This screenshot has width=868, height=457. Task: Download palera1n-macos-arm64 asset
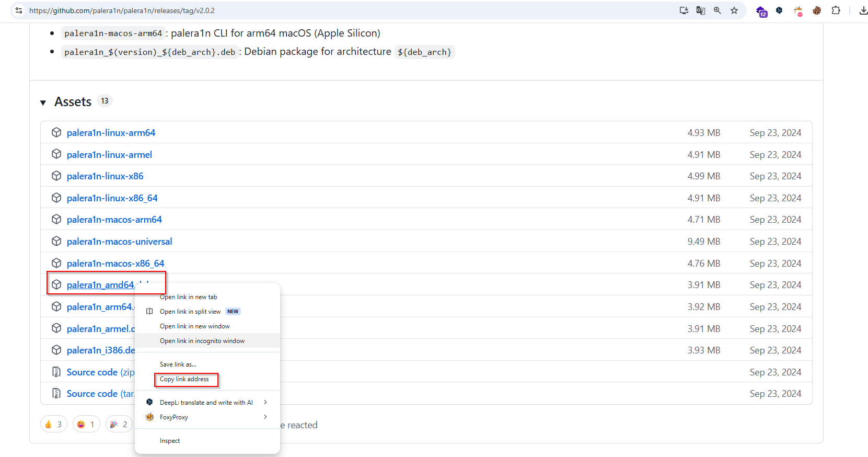[x=114, y=220]
